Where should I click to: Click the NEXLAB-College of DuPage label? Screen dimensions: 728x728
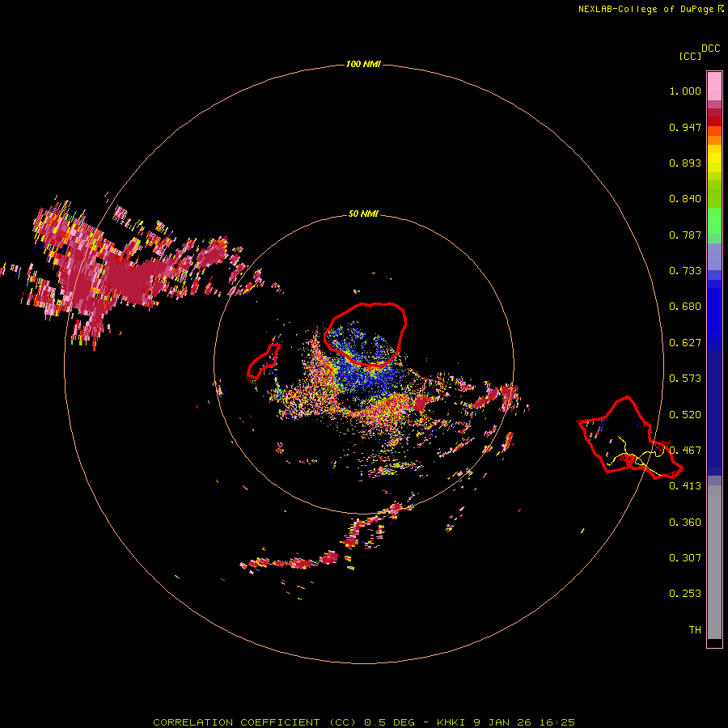pos(645,9)
